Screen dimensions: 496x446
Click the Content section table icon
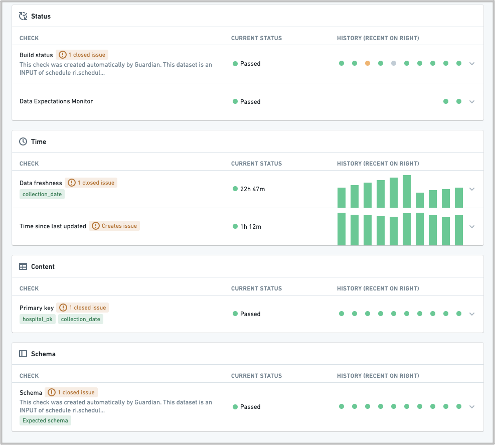pyautogui.click(x=23, y=267)
